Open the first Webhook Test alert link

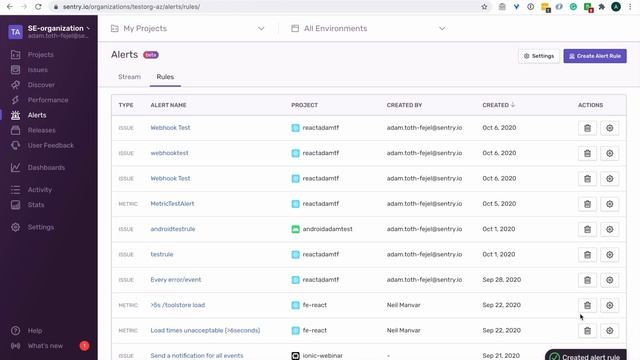[x=170, y=128]
